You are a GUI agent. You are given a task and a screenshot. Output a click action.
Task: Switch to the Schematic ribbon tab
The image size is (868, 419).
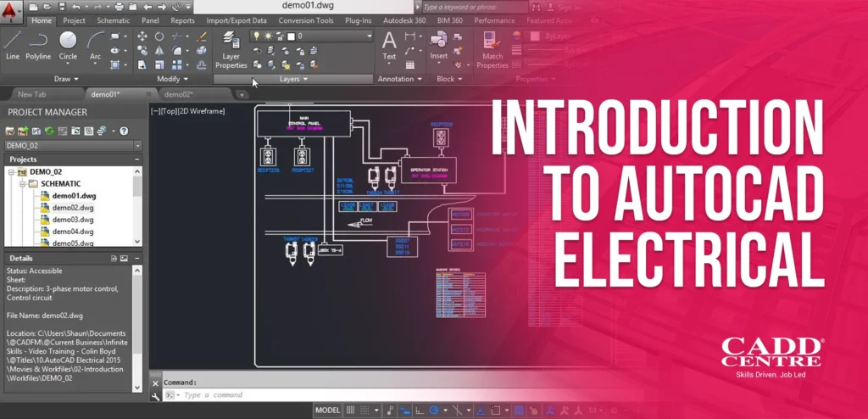pyautogui.click(x=113, y=20)
